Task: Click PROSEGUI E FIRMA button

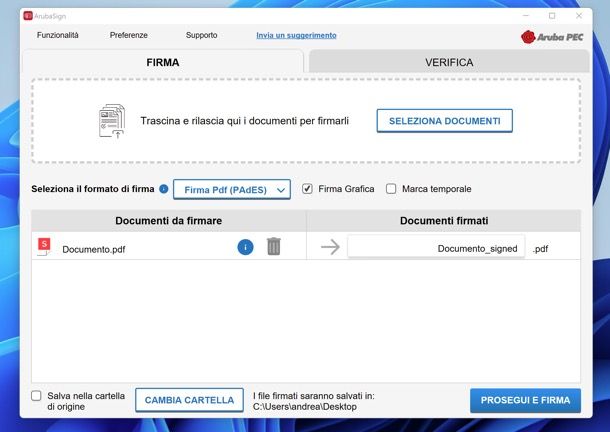Action: [x=525, y=400]
